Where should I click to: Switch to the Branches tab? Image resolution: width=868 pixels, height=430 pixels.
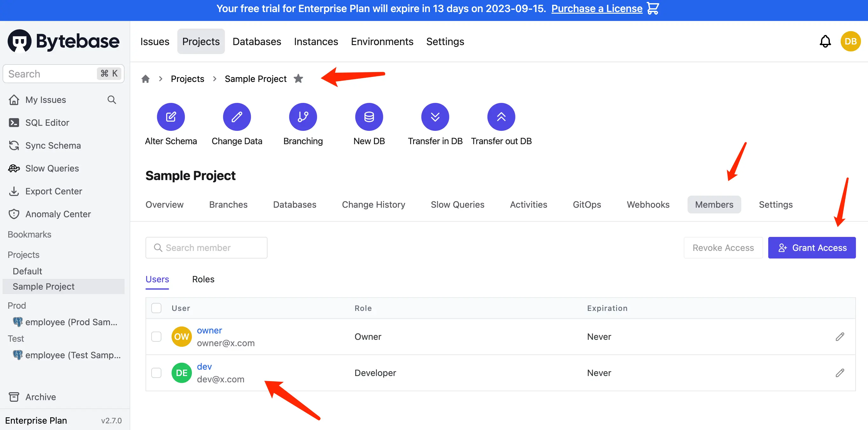pos(228,205)
